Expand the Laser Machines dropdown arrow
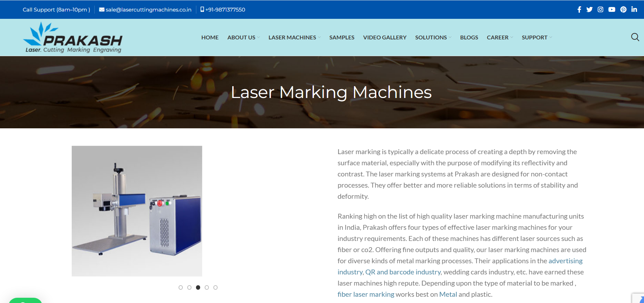 [319, 37]
